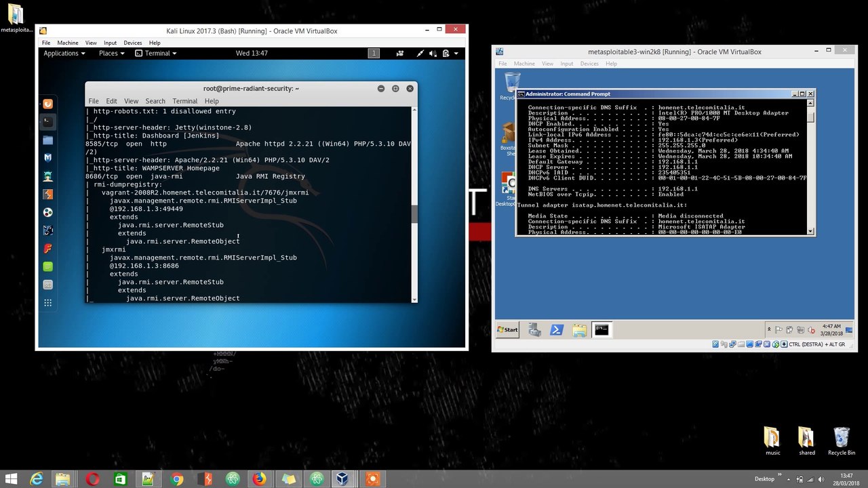Switch to VirtualBox on host taskbar
The width and height of the screenshot is (868, 488).
[x=344, y=479]
